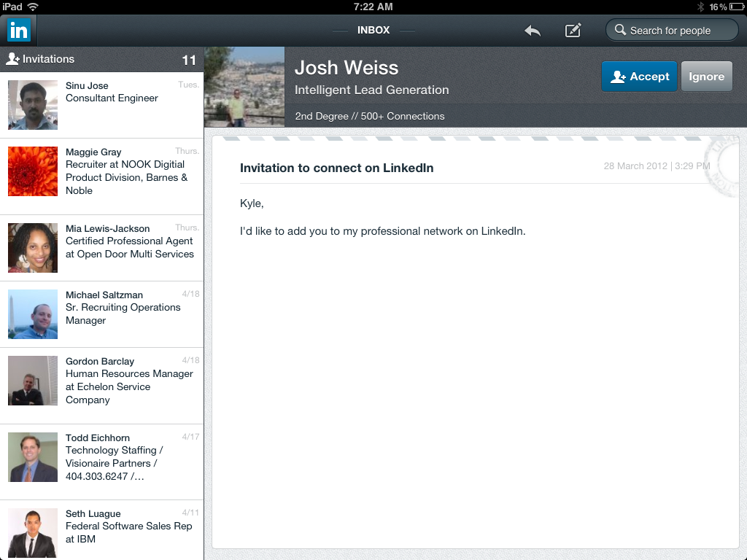The height and width of the screenshot is (560, 747).
Task: Tap Mia Lewis-Jackson profile picture
Action: click(x=33, y=248)
